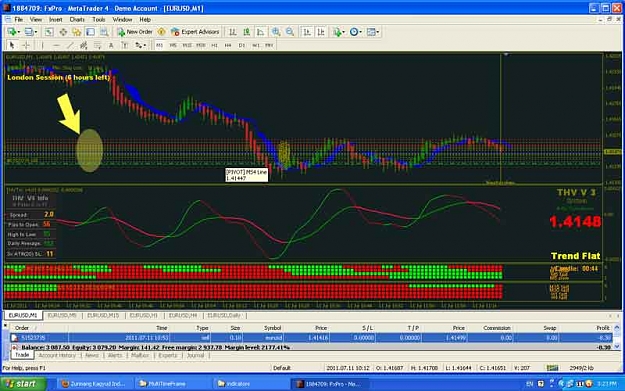Click the New Order button
Screen dimensions: 625x391
tap(135, 32)
